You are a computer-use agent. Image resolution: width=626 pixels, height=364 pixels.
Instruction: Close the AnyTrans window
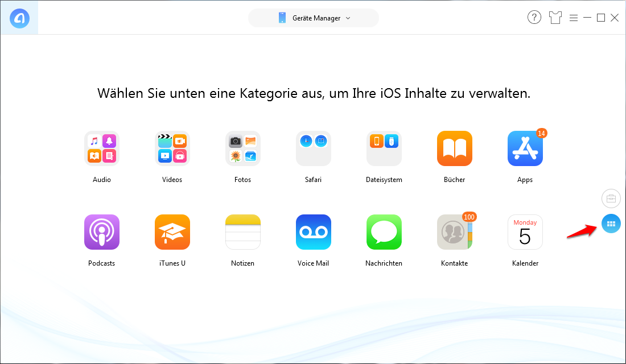[615, 18]
